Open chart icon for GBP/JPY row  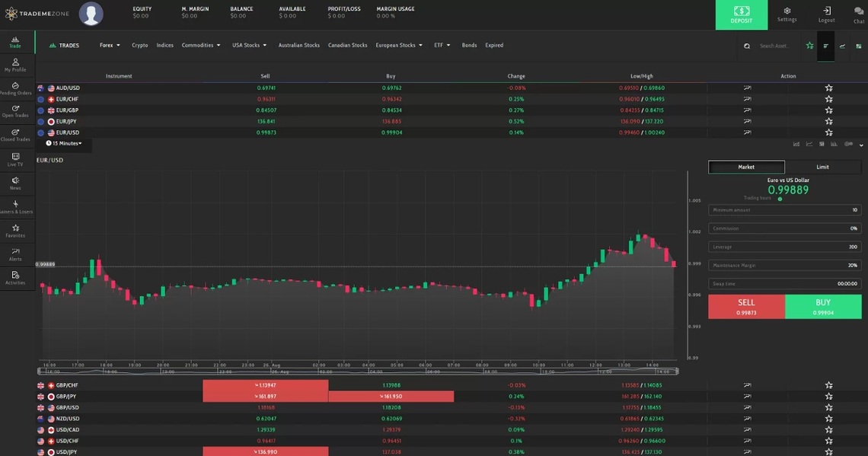click(x=748, y=396)
